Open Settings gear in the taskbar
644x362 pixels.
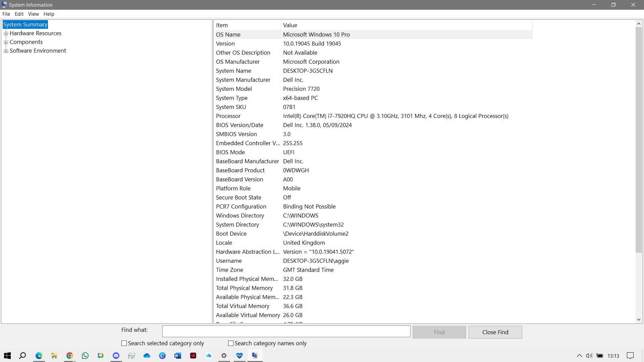coord(224,356)
